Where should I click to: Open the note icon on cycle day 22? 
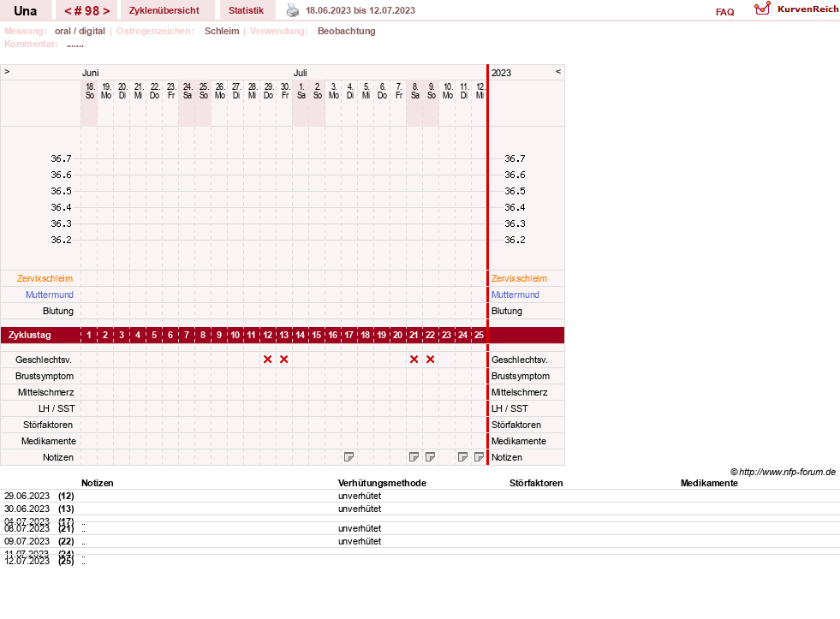[x=430, y=456]
